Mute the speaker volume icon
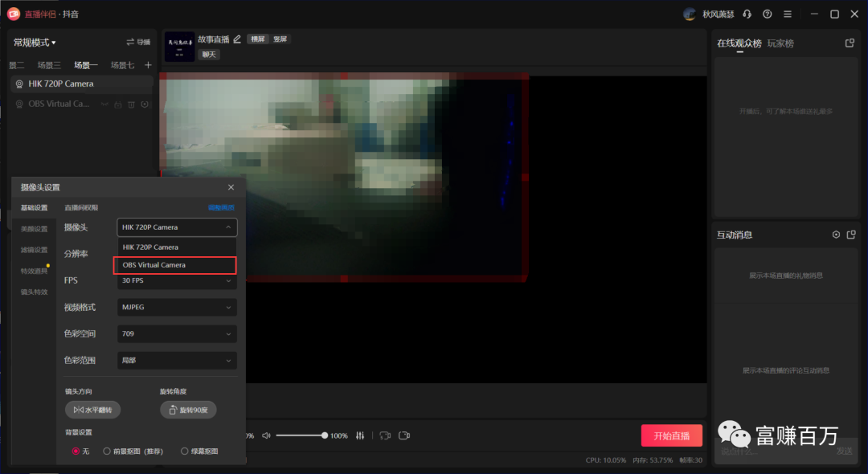 tap(267, 435)
